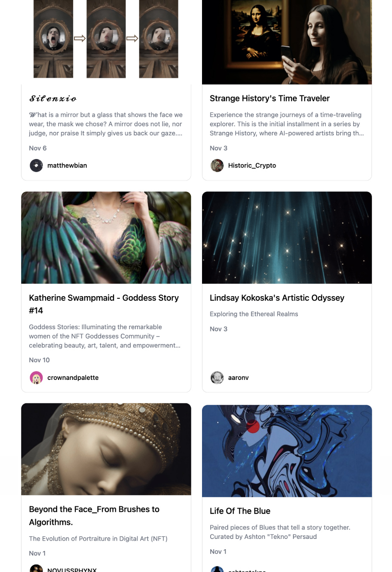Open the Silenzio gallery title

(53, 98)
